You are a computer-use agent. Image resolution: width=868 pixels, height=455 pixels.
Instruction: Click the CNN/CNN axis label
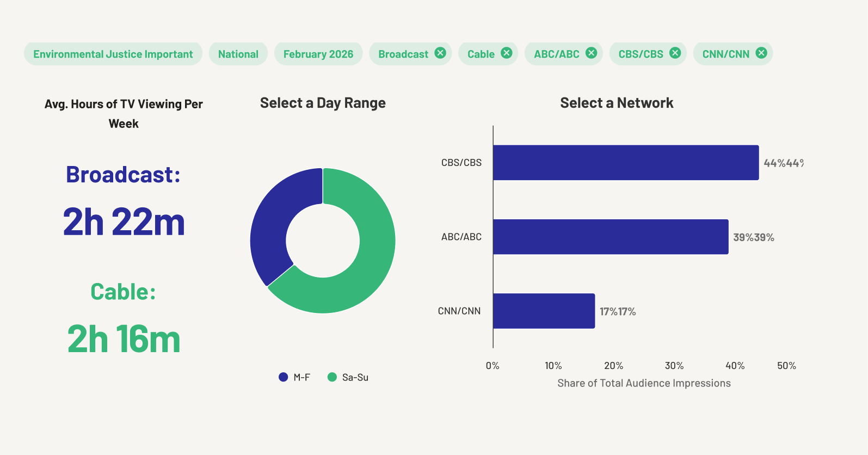(459, 311)
